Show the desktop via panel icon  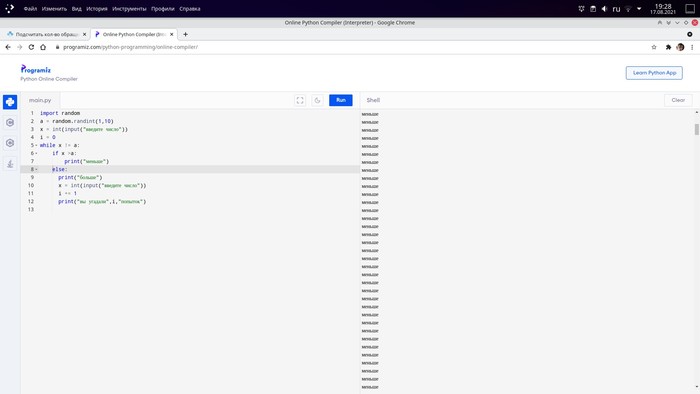[690, 8]
